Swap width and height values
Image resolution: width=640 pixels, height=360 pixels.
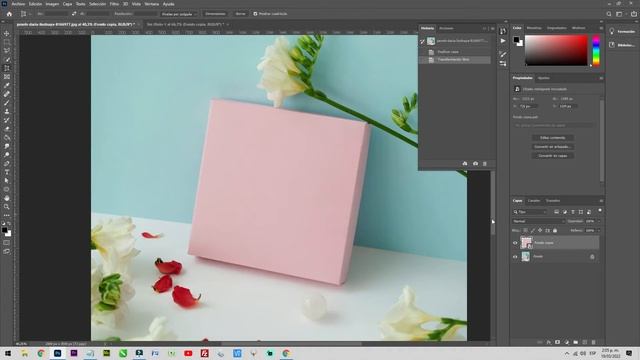(x=74, y=14)
